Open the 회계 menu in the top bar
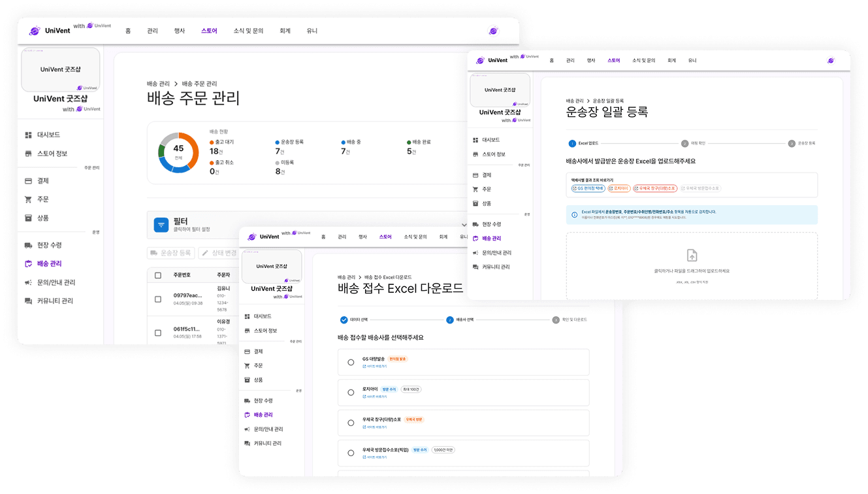Image resolution: width=868 pixels, height=494 pixels. [x=284, y=30]
